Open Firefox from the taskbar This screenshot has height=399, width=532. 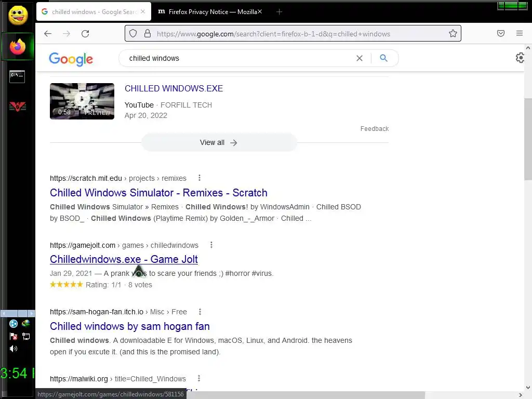pyautogui.click(x=18, y=47)
